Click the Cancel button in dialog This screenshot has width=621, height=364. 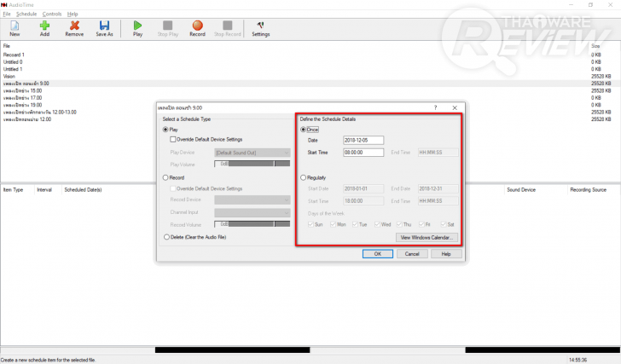coord(412,254)
